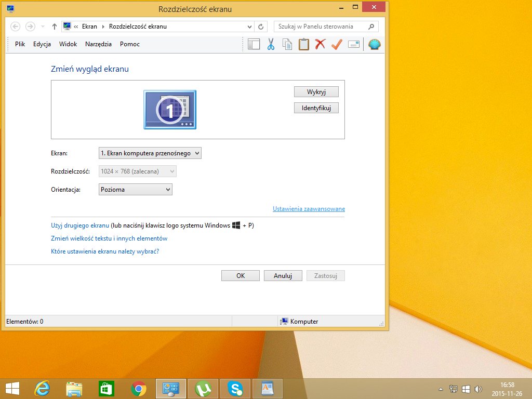Click the orange checkmark Properties icon

point(336,44)
